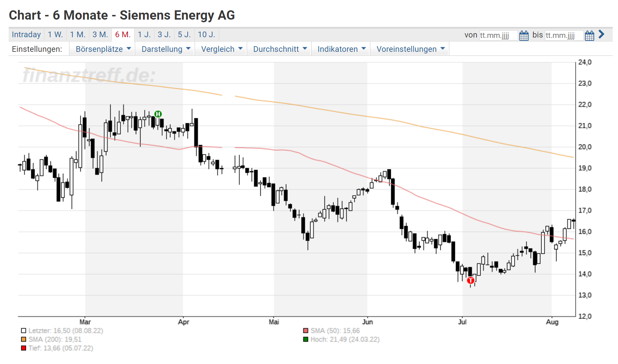618x364 pixels.
Task: Focus the 'von' date input field
Action: pos(498,35)
